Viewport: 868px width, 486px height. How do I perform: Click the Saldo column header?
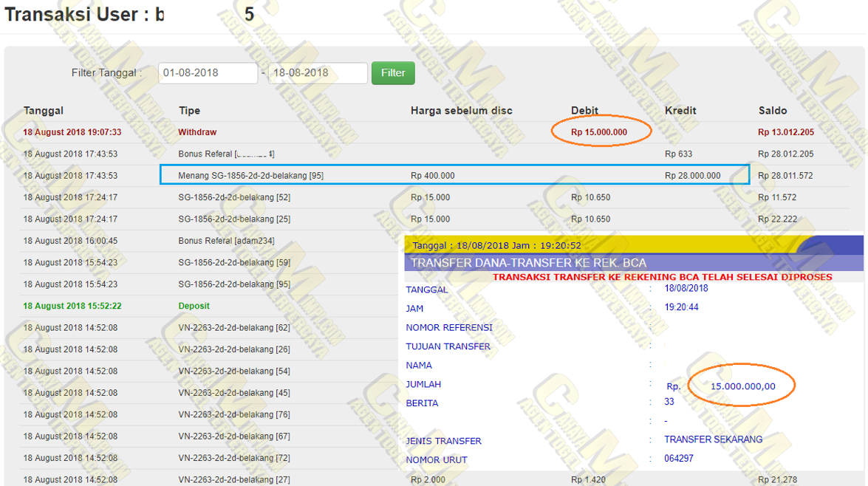pyautogui.click(x=773, y=111)
